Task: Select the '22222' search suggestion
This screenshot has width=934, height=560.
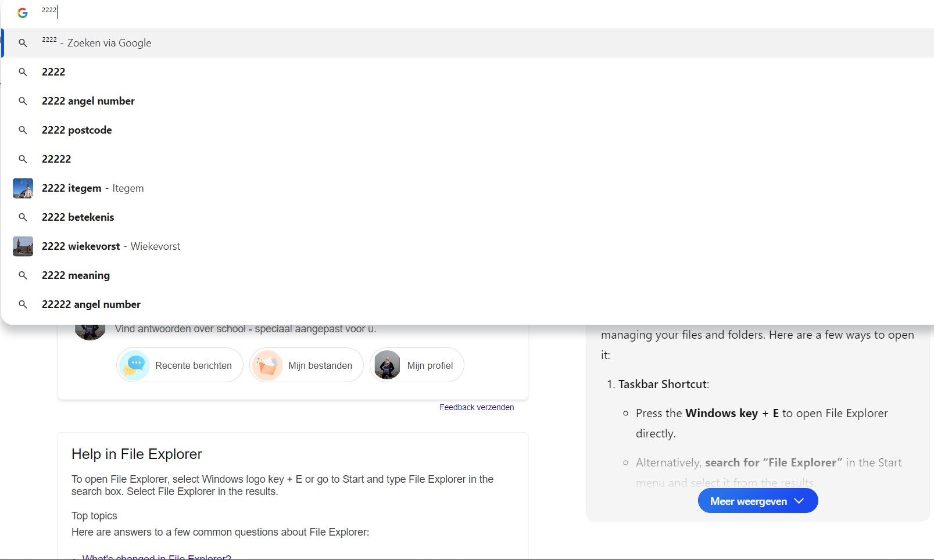Action: click(56, 159)
